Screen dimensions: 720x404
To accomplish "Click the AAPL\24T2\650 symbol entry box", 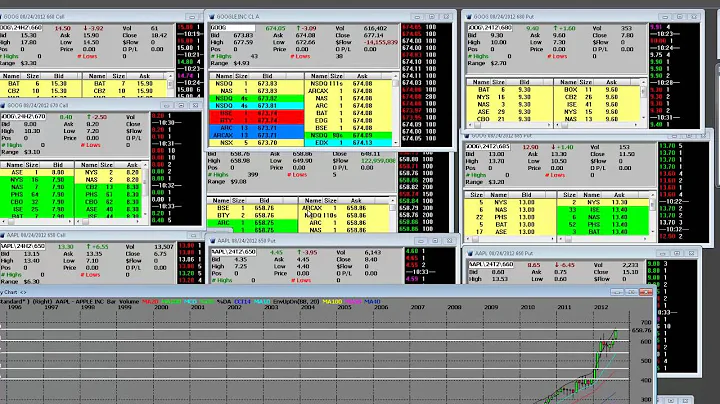I will (233, 252).
